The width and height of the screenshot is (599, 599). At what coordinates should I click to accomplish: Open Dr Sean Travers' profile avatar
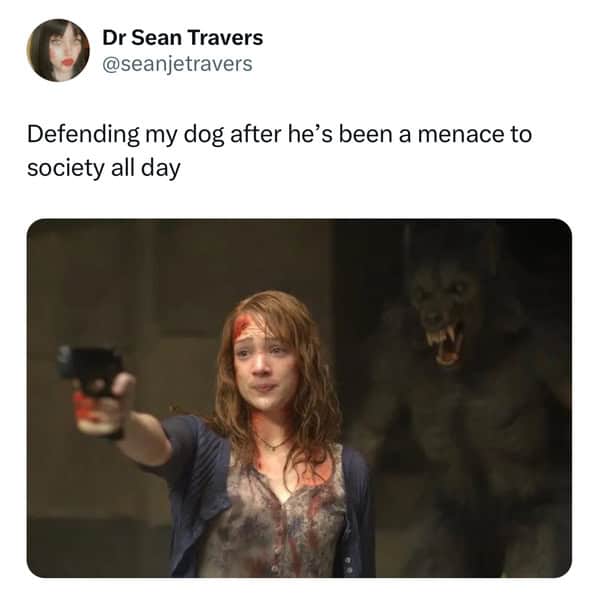tap(58, 50)
